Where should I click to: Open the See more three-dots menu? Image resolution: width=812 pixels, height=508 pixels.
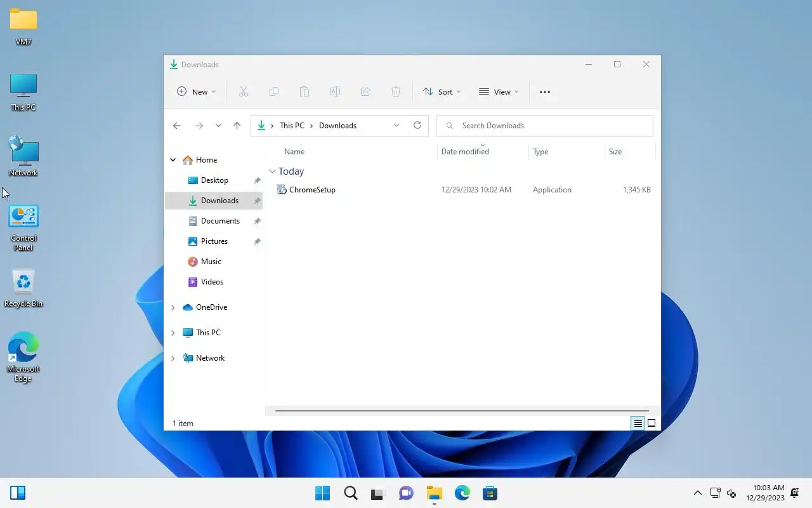[545, 91]
